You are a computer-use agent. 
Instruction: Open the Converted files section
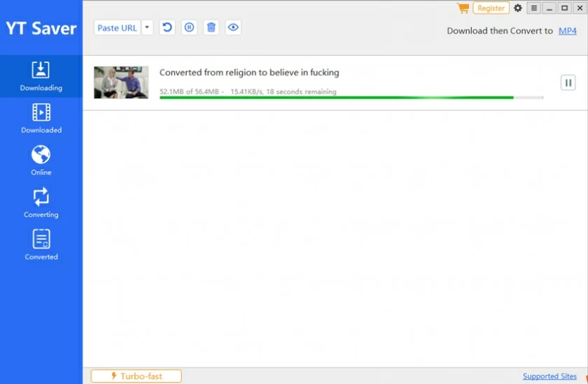pos(41,245)
